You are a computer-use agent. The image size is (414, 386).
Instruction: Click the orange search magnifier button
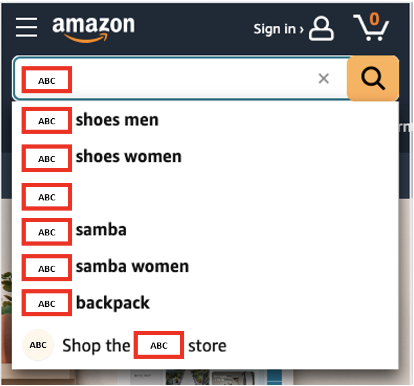(373, 78)
